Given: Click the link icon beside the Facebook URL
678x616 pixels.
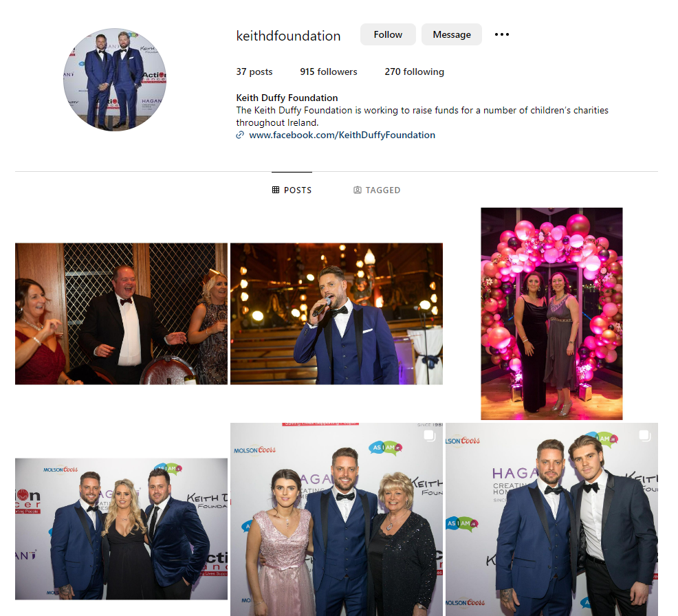Looking at the screenshot, I should pos(240,135).
